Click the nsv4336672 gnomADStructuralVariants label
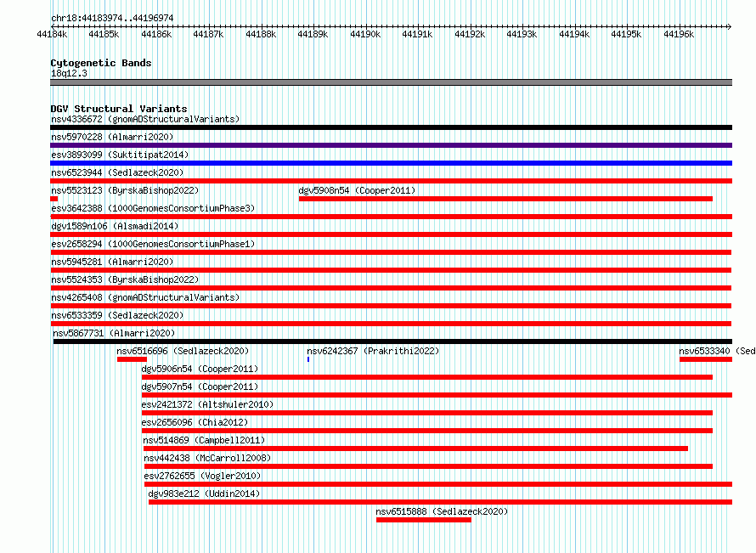 [x=145, y=119]
